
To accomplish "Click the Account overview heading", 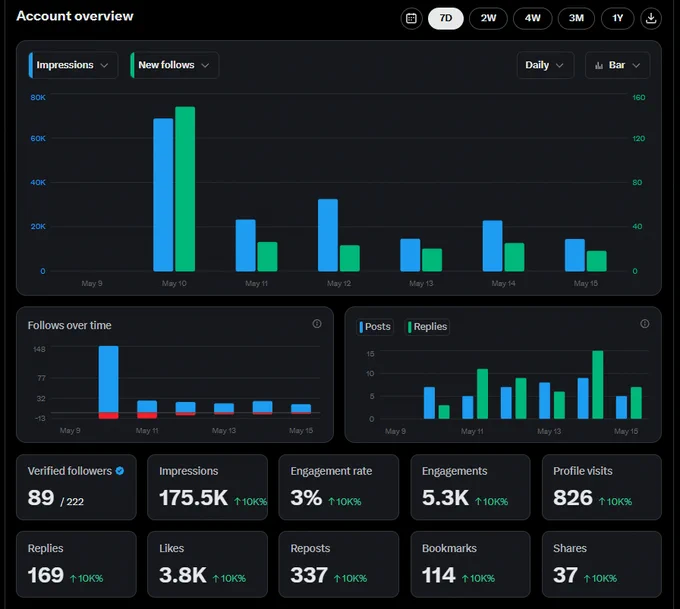I will point(75,16).
